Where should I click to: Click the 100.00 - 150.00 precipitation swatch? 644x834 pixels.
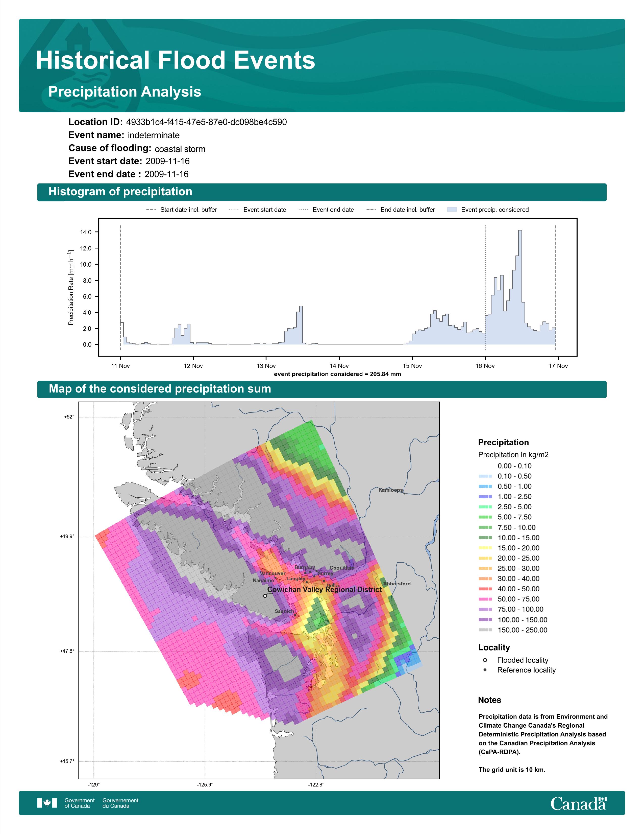tap(485, 620)
